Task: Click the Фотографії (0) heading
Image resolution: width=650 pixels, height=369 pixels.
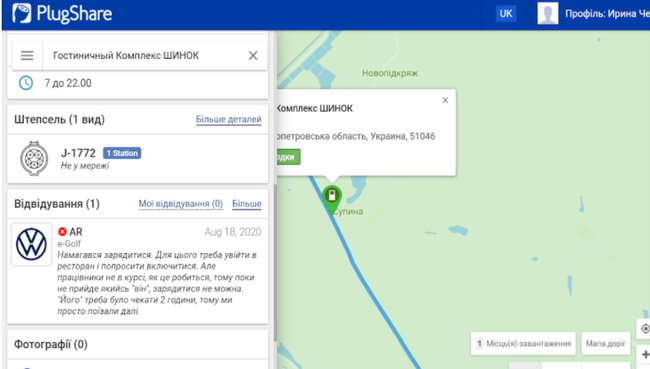Action: (x=51, y=344)
